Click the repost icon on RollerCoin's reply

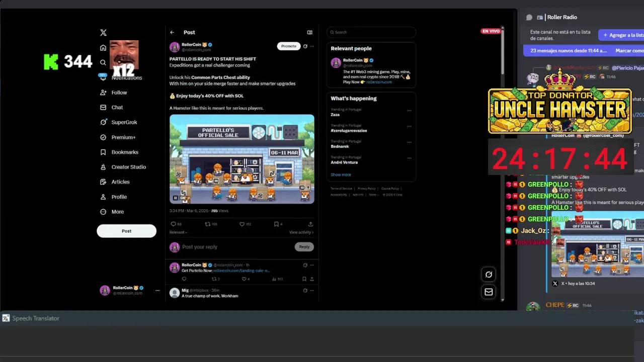tap(214, 279)
